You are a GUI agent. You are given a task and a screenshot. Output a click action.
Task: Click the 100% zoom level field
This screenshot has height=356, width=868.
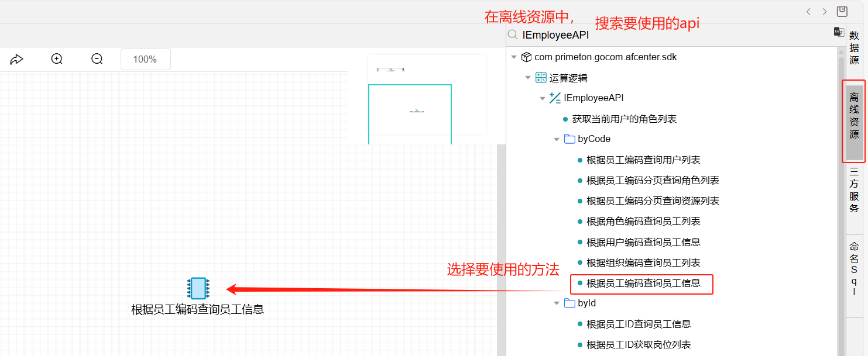[145, 59]
